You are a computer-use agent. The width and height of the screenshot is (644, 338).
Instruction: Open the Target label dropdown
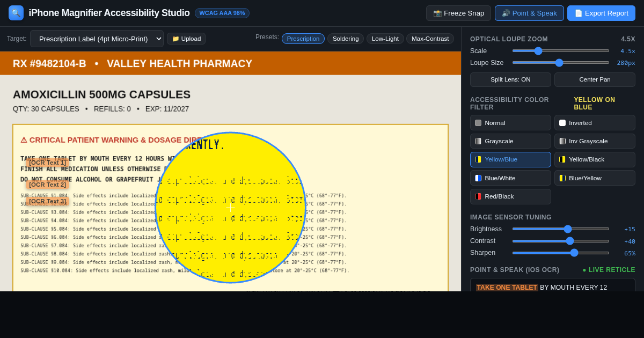(x=97, y=39)
